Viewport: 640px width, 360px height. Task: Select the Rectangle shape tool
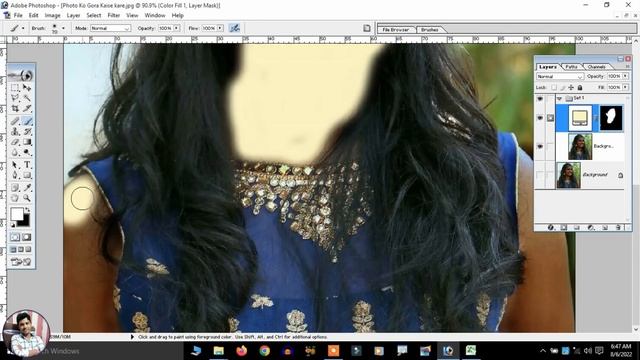pos(27,175)
